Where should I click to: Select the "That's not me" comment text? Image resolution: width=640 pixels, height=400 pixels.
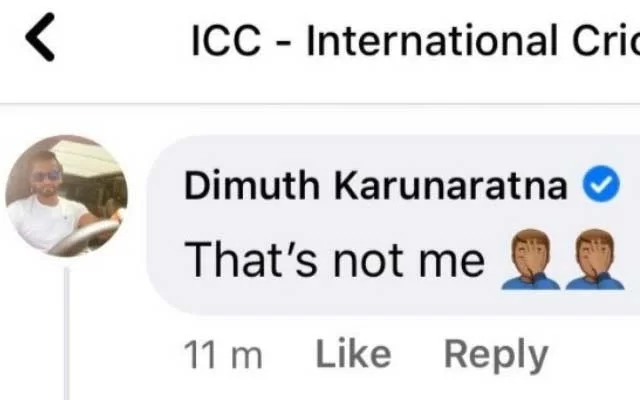[335, 260]
